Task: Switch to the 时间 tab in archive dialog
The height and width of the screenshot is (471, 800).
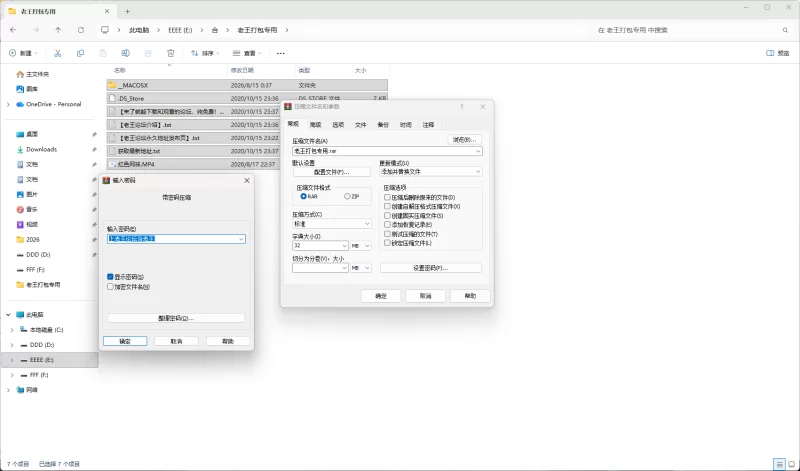Action: coord(406,125)
